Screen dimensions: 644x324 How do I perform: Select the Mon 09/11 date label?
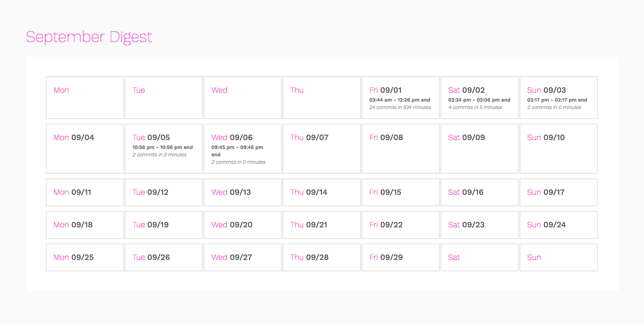[72, 192]
